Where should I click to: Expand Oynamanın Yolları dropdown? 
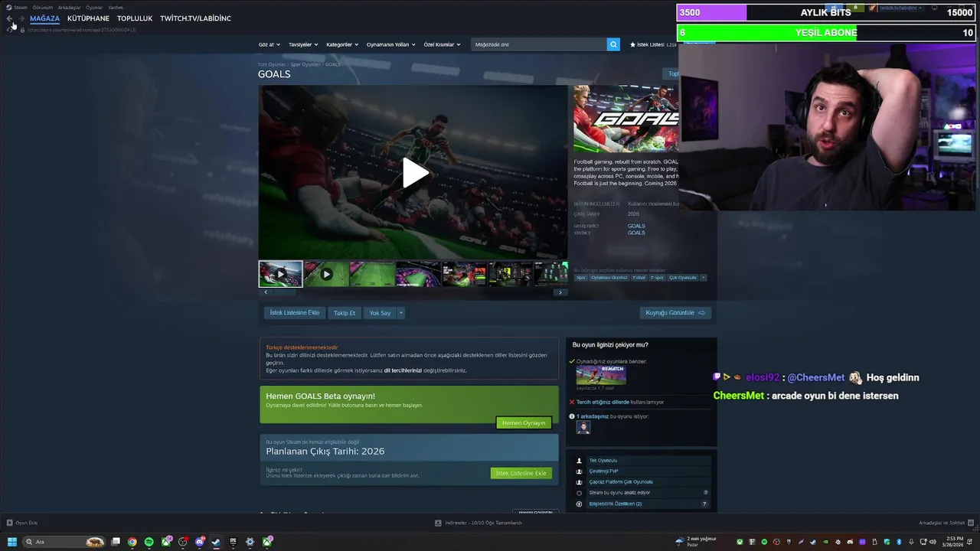coord(390,44)
